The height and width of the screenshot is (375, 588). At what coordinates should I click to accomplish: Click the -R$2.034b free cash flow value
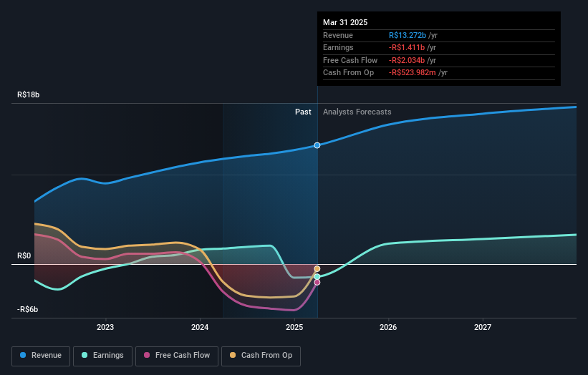pos(407,60)
